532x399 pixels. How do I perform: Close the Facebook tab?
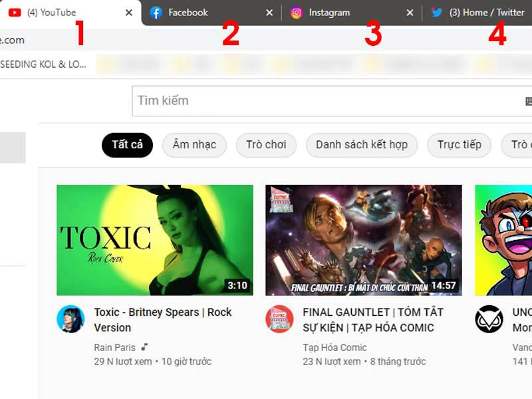pyautogui.click(x=269, y=13)
